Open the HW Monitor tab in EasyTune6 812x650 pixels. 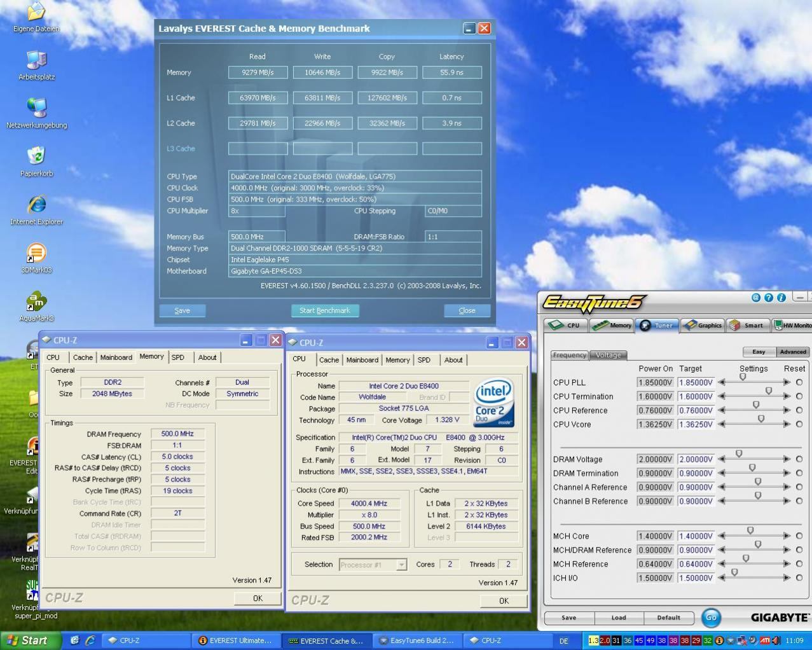click(x=792, y=325)
